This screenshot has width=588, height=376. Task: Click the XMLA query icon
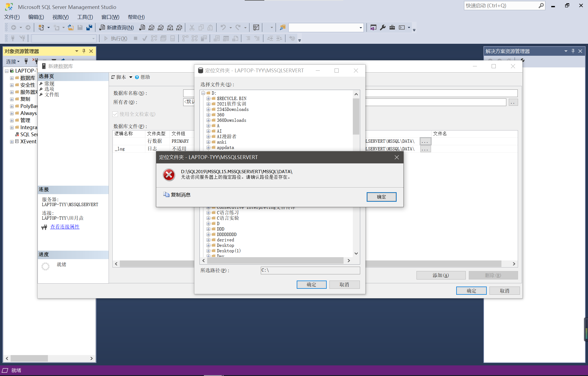(x=170, y=27)
